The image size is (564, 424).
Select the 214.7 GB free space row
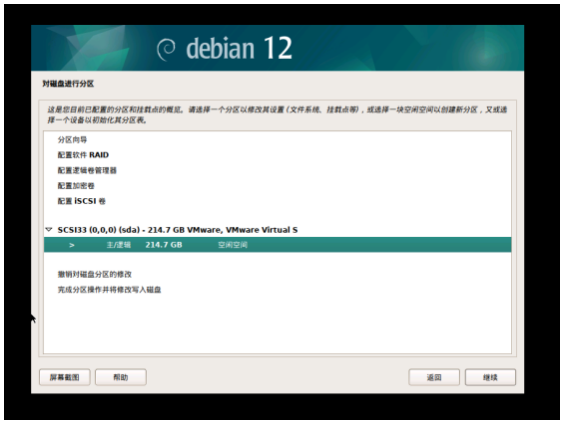point(277,245)
